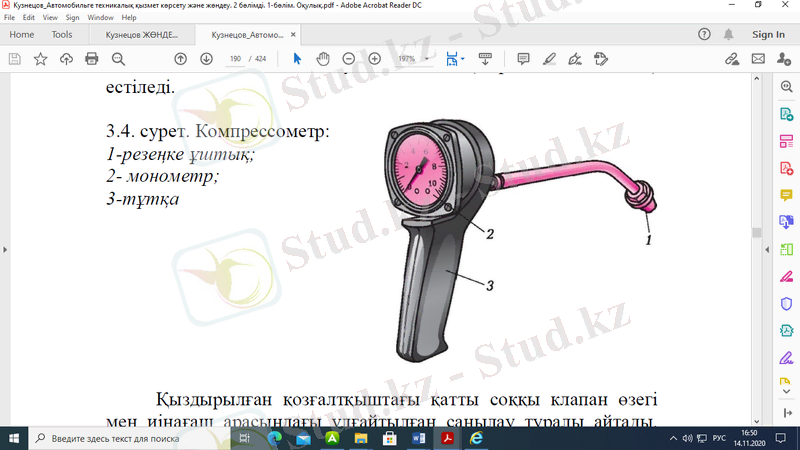Bookmark the file with the star icon
This screenshot has height=450, width=800.
coord(40,59)
